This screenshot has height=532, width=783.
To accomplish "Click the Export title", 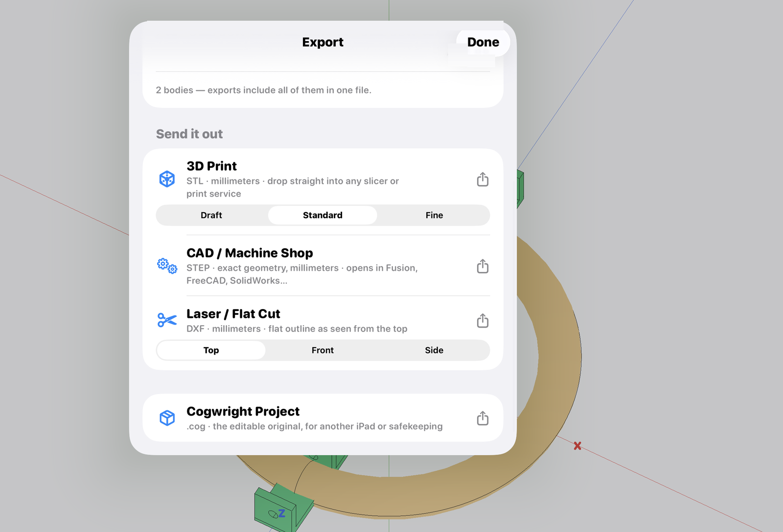I will pyautogui.click(x=322, y=42).
